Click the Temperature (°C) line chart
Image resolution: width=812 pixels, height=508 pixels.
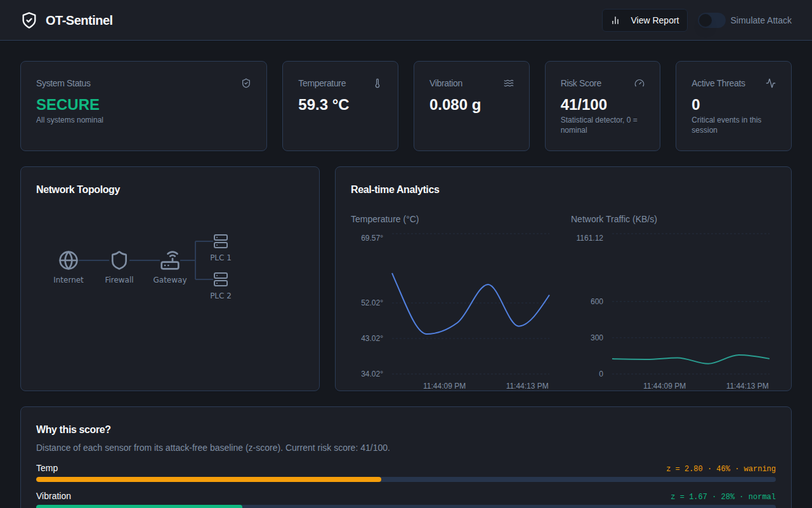pos(471,304)
